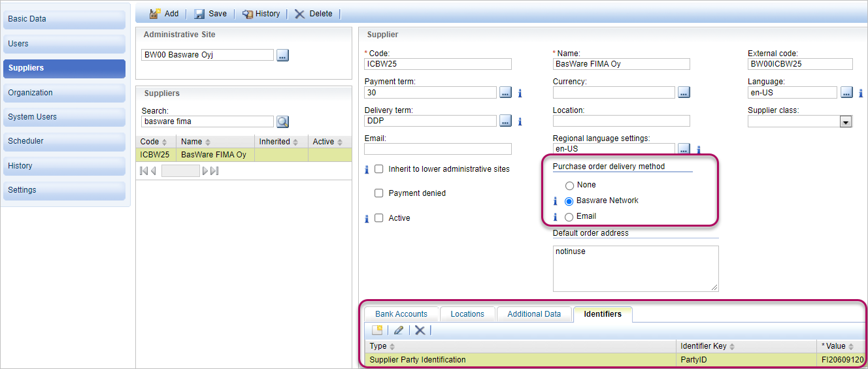This screenshot has height=369, width=868.
Task: Click the Delete toolbar icon
Action: [300, 14]
